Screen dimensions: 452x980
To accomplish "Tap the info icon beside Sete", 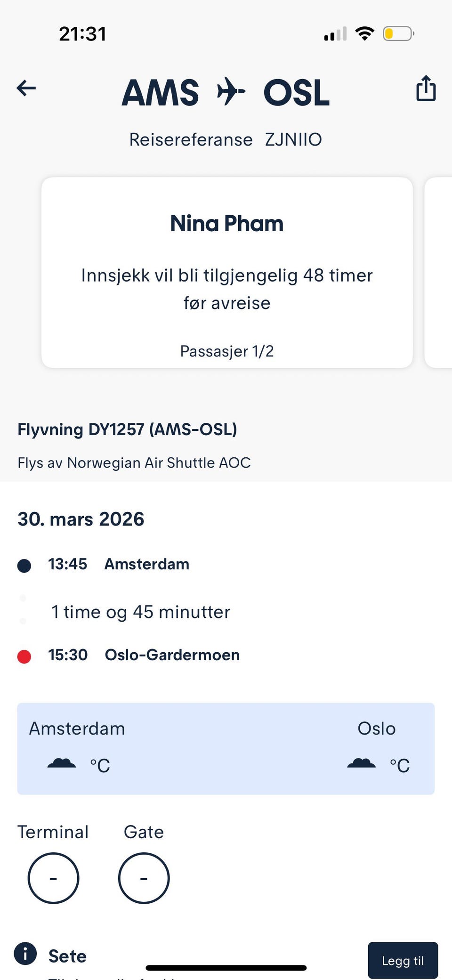I will click(x=25, y=954).
